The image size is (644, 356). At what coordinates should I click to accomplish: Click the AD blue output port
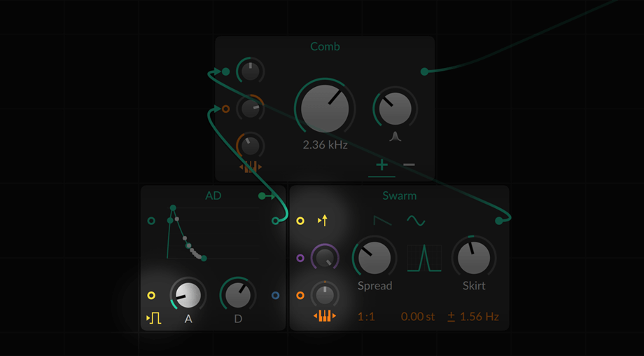click(275, 295)
